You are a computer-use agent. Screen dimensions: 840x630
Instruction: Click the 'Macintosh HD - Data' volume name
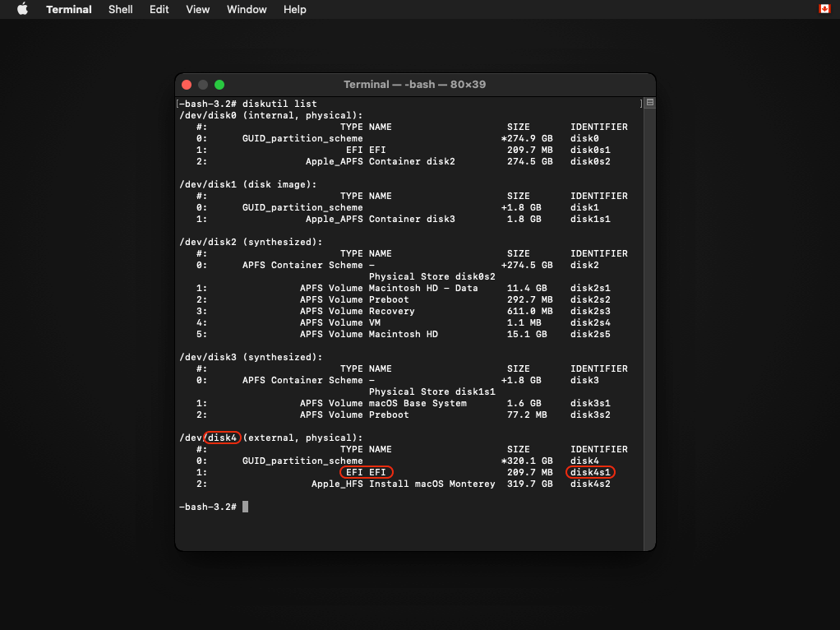(423, 288)
